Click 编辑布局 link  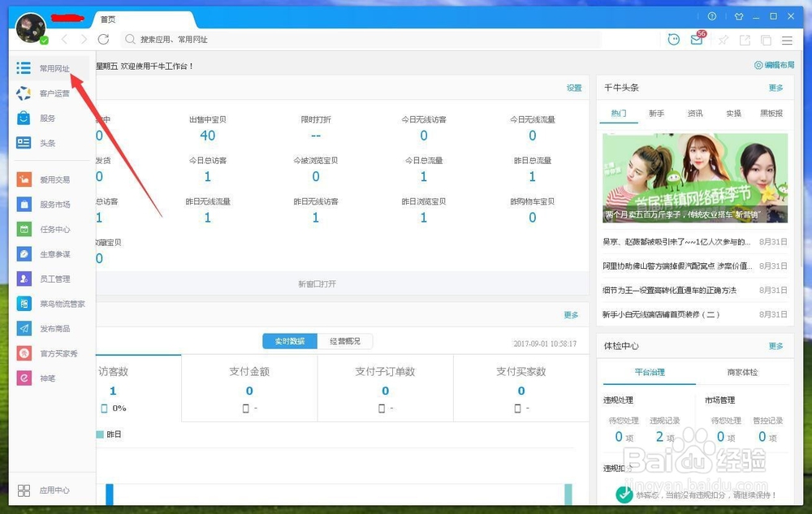point(774,65)
